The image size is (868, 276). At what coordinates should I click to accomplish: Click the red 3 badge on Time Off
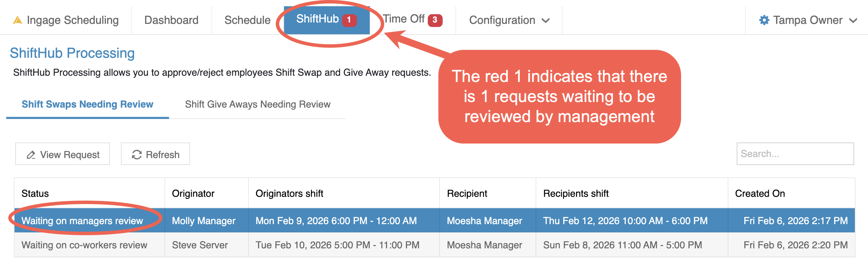(435, 20)
